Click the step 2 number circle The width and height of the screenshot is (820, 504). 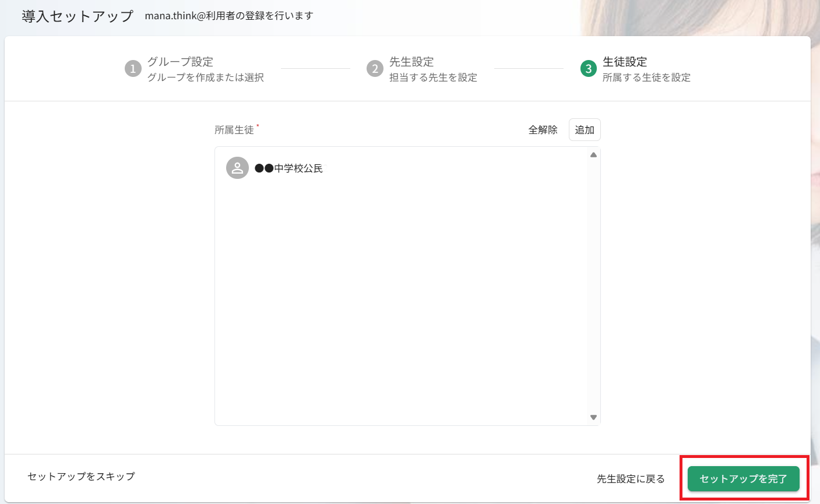(375, 69)
